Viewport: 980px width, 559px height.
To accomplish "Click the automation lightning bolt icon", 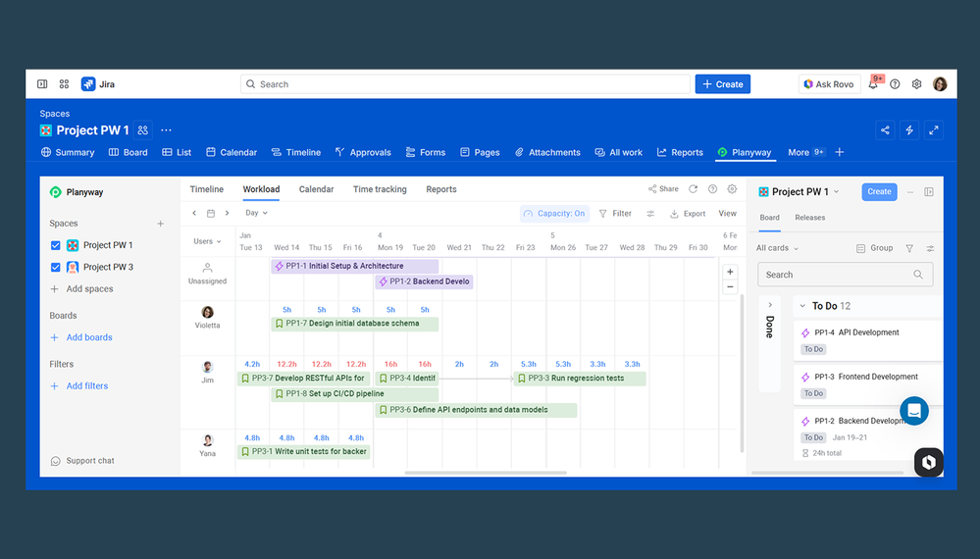I will pos(909,129).
